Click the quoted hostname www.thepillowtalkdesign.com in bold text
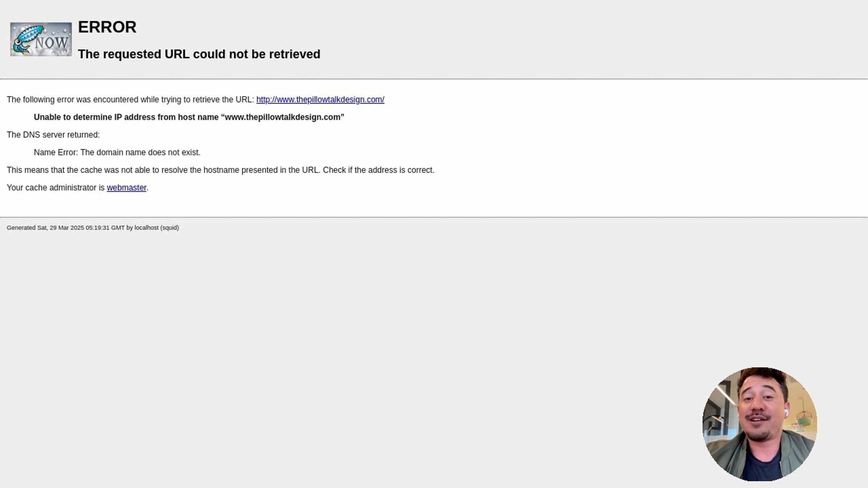The height and width of the screenshot is (488, 868). pos(282,117)
